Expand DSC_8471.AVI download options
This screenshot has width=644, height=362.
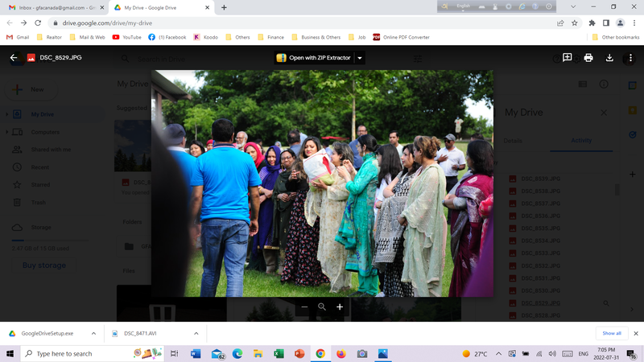click(196, 333)
